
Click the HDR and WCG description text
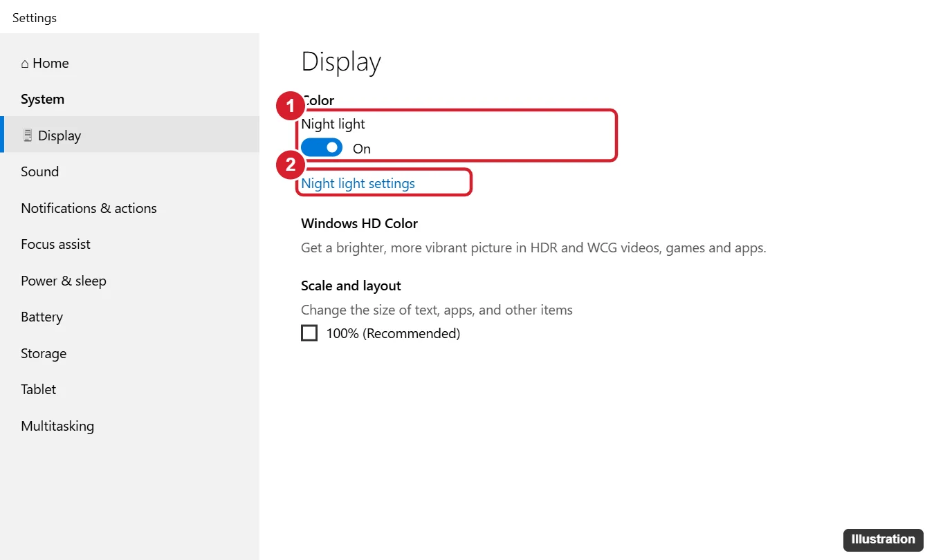pos(533,248)
